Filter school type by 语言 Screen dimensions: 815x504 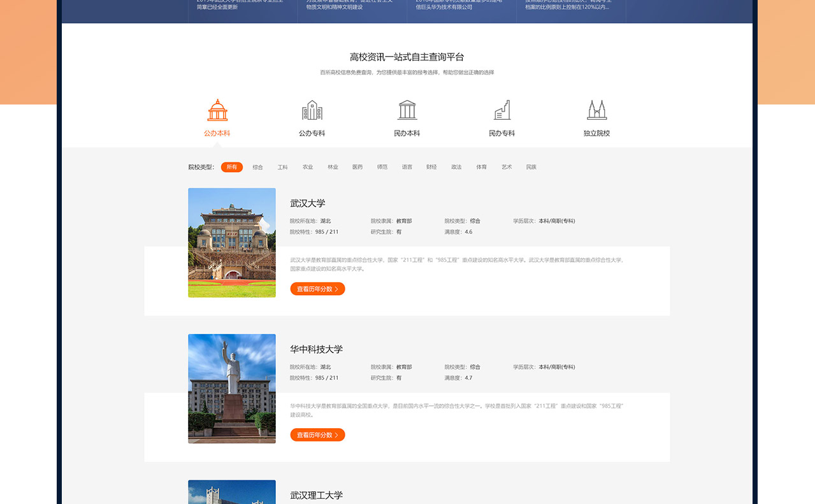[x=407, y=167]
